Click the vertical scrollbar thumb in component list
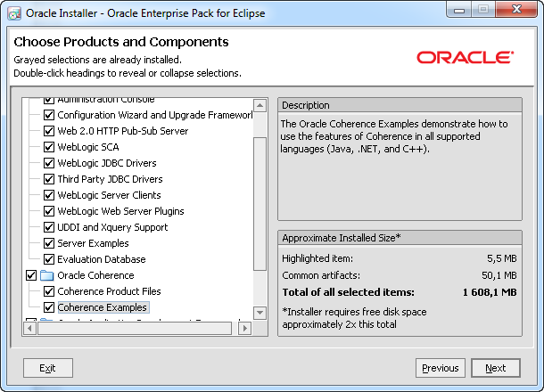The height and width of the screenshot is (392, 544). click(x=260, y=204)
